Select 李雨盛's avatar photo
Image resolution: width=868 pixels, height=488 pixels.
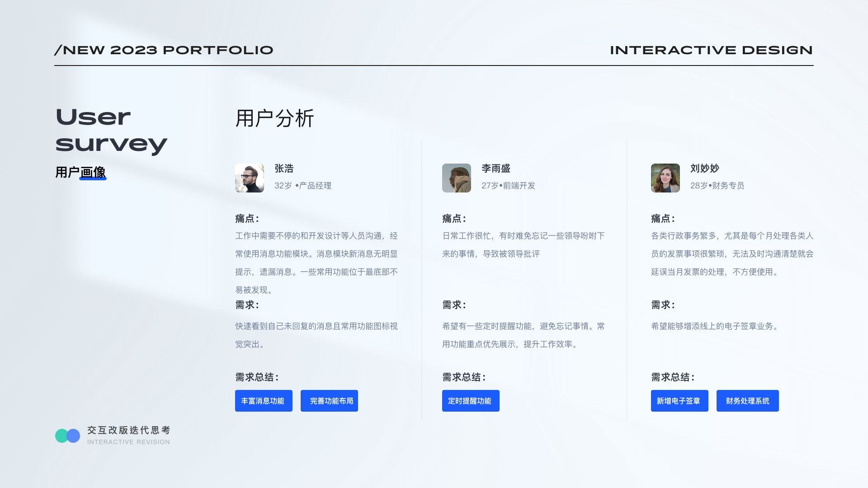click(x=457, y=178)
